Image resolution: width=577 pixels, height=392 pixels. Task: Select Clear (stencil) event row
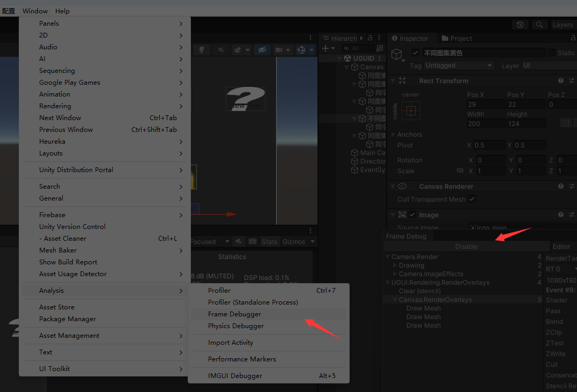pyautogui.click(x=462, y=291)
